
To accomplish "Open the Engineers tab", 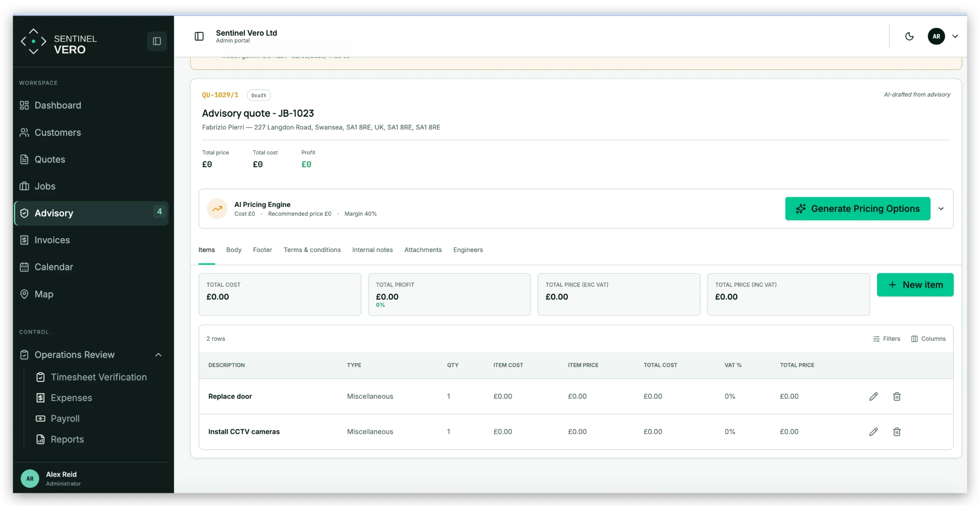I will click(x=468, y=250).
